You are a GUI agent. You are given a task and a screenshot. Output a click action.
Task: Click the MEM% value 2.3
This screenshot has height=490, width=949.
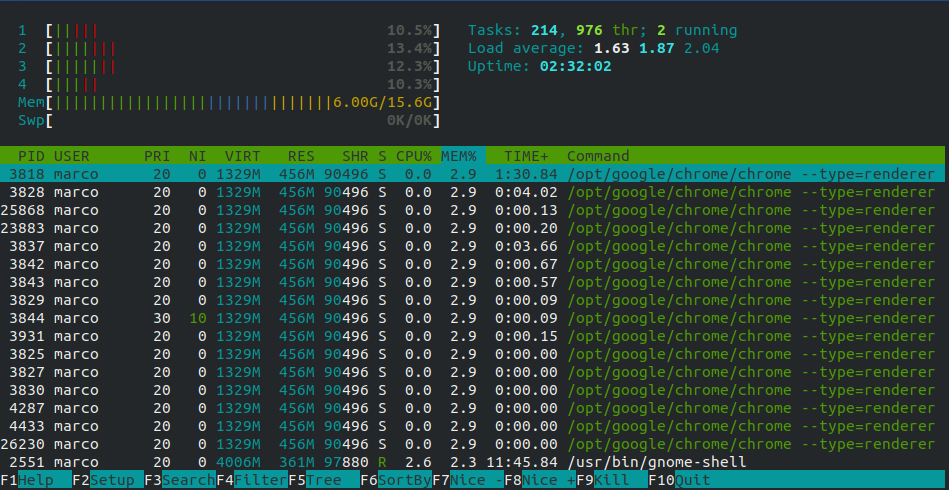pos(463,462)
